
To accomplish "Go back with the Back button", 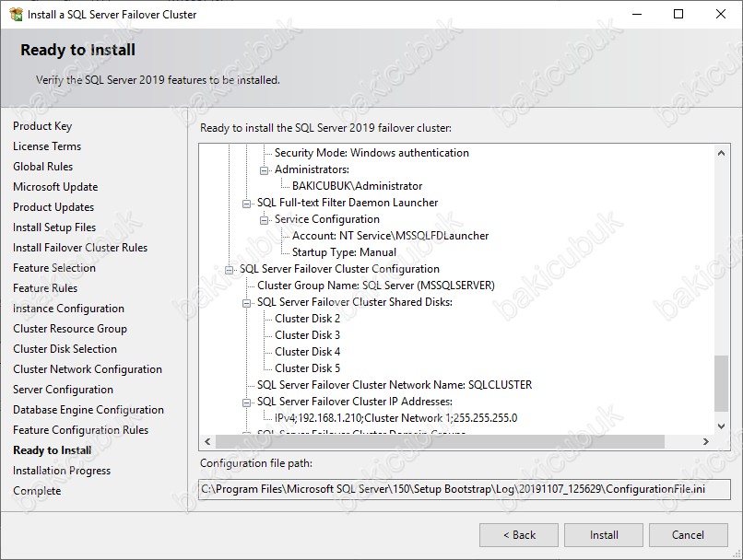I will [519, 535].
